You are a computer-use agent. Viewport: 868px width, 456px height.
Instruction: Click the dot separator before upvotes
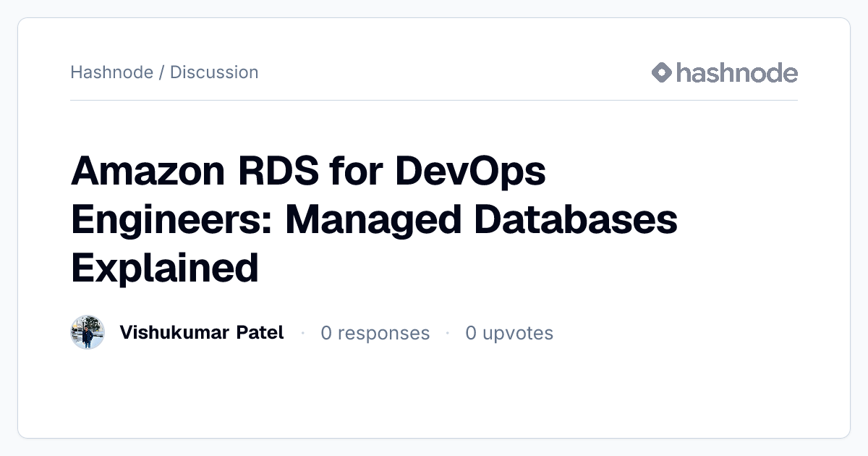448,333
